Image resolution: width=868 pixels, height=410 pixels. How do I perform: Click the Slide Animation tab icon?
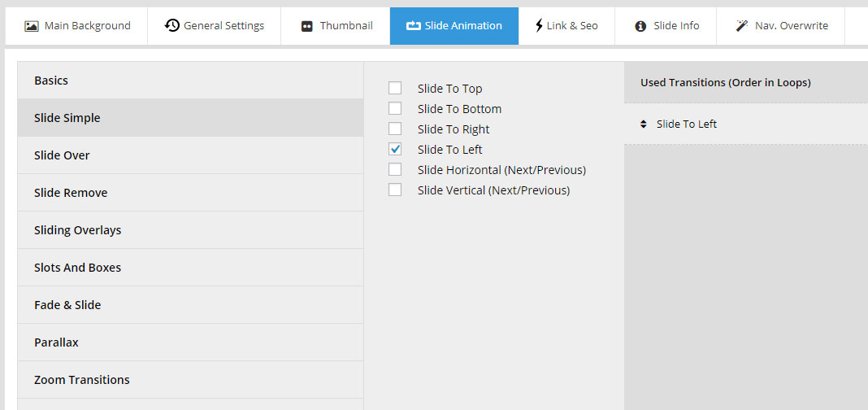[413, 26]
